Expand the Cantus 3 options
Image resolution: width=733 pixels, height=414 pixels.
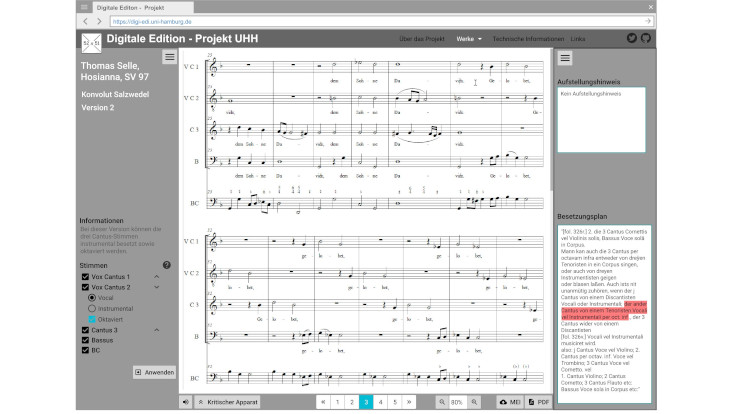point(157,330)
